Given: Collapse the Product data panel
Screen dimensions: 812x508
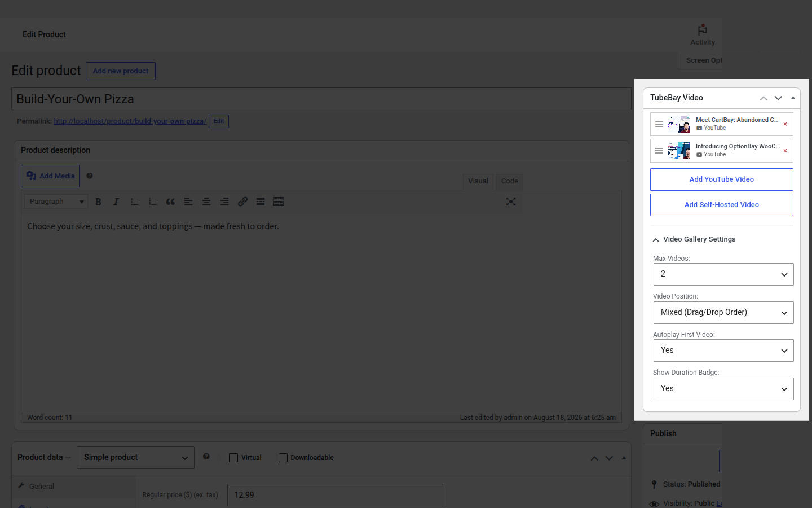Looking at the screenshot, I should (624, 458).
